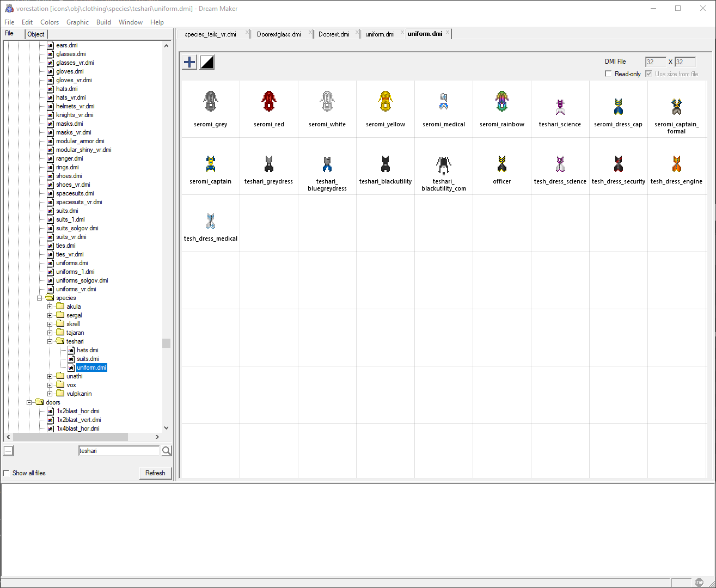Toggle the Show all files checkbox
716x588 pixels.
pos(6,473)
